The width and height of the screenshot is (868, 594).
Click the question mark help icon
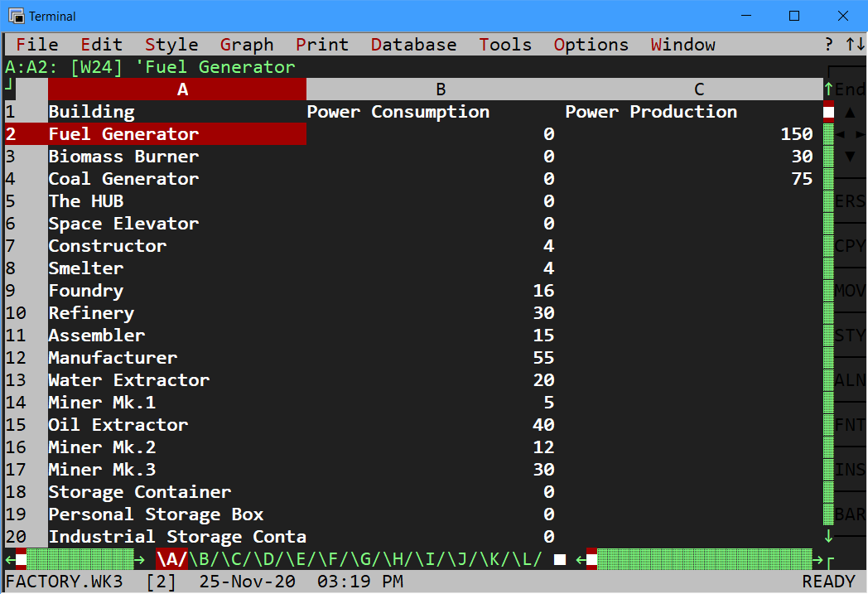[x=828, y=44]
